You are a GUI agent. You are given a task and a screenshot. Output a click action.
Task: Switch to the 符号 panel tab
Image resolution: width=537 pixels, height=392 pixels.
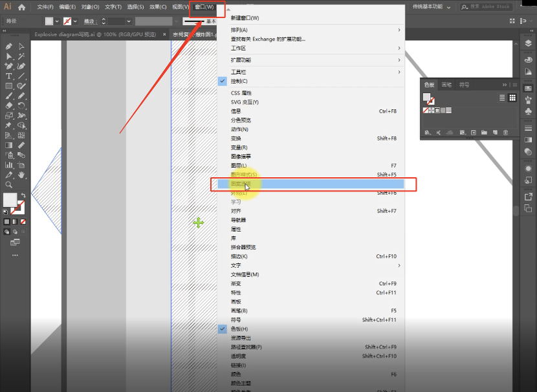[464, 85]
